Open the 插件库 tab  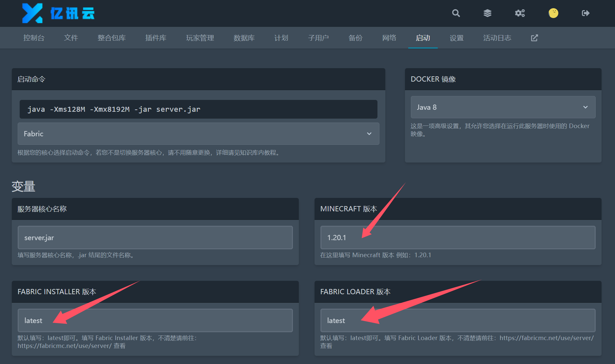coord(156,38)
